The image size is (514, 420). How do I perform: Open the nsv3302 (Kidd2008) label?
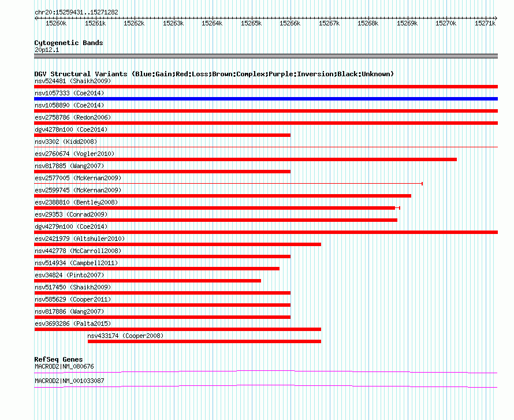(66, 142)
